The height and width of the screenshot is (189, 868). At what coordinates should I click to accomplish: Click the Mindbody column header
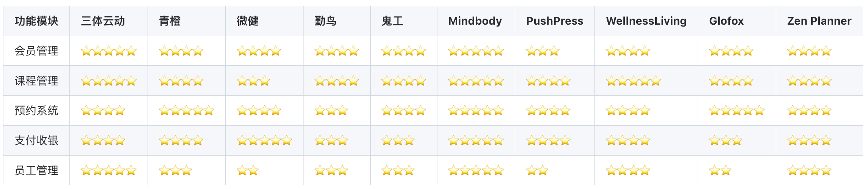coord(475,21)
